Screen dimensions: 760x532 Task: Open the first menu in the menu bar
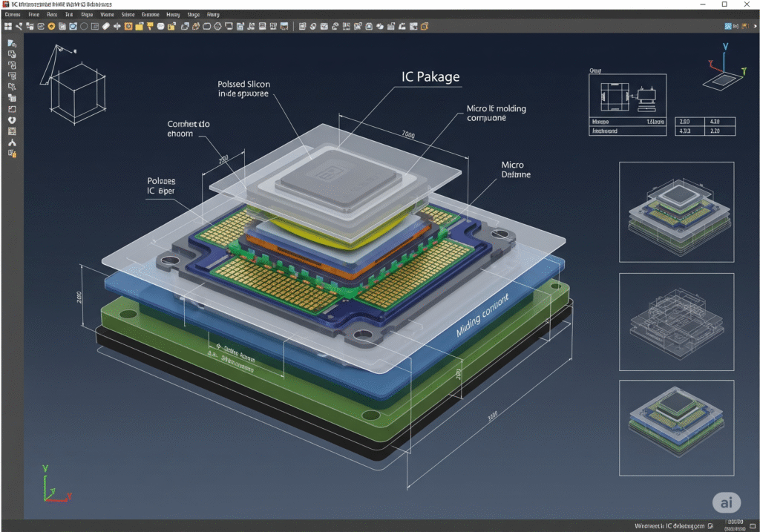click(13, 14)
